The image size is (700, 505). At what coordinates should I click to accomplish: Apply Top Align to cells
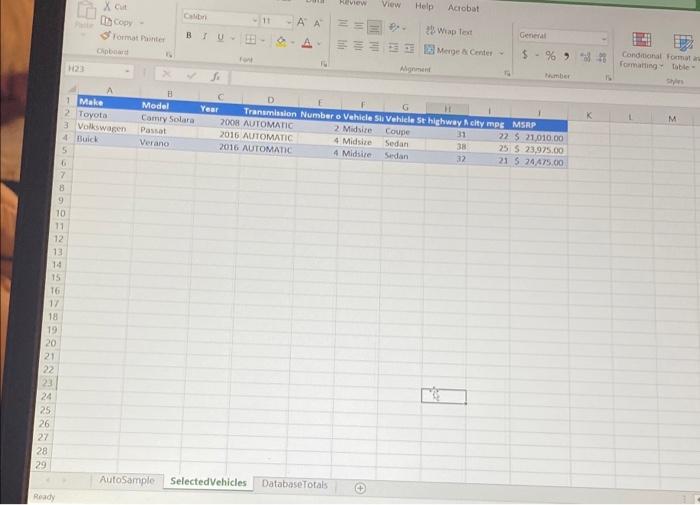[x=342, y=24]
